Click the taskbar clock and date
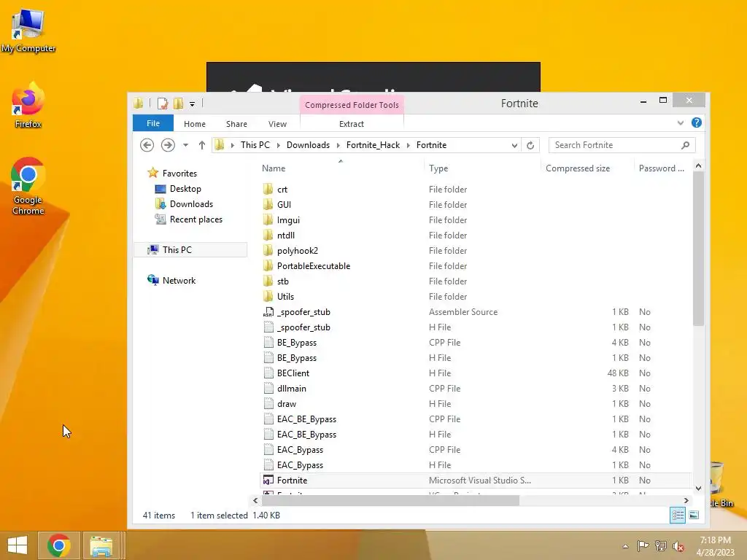Image resolution: width=747 pixels, height=560 pixels. pos(715,545)
